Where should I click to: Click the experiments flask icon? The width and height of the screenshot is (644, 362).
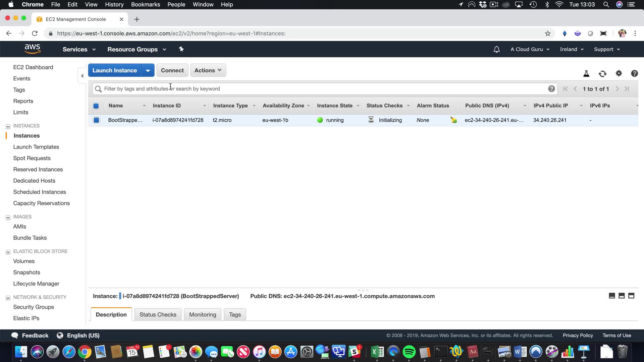click(x=586, y=74)
